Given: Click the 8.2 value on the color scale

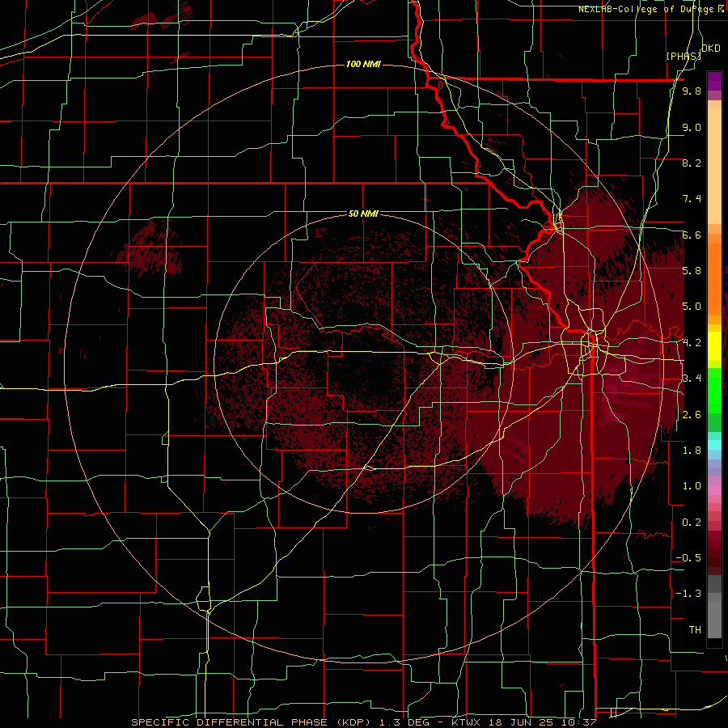Looking at the screenshot, I should (x=692, y=163).
